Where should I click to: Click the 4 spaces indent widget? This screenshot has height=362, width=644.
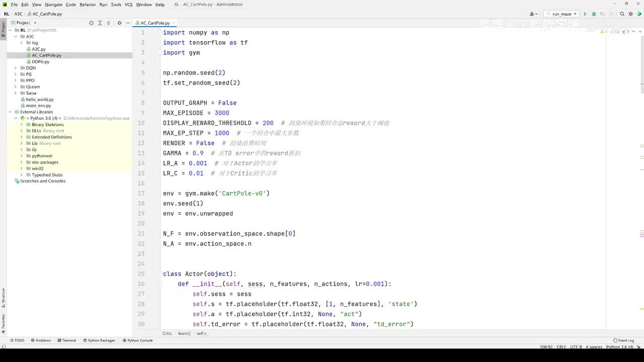[x=594, y=347]
